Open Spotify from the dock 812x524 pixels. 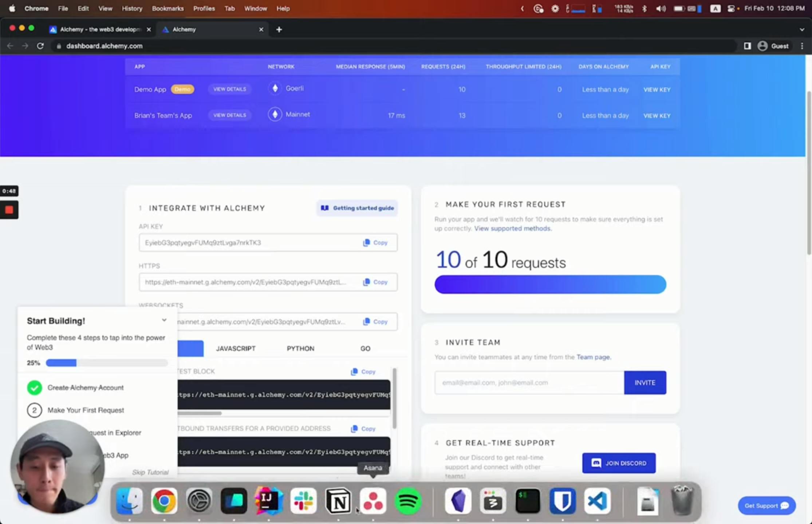point(408,501)
